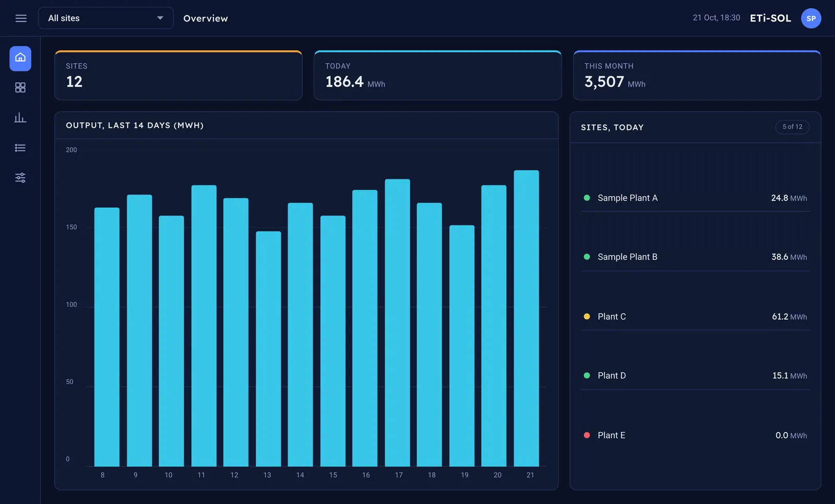Select the This Month 3,507 MWh card
The width and height of the screenshot is (835, 504).
click(x=697, y=75)
